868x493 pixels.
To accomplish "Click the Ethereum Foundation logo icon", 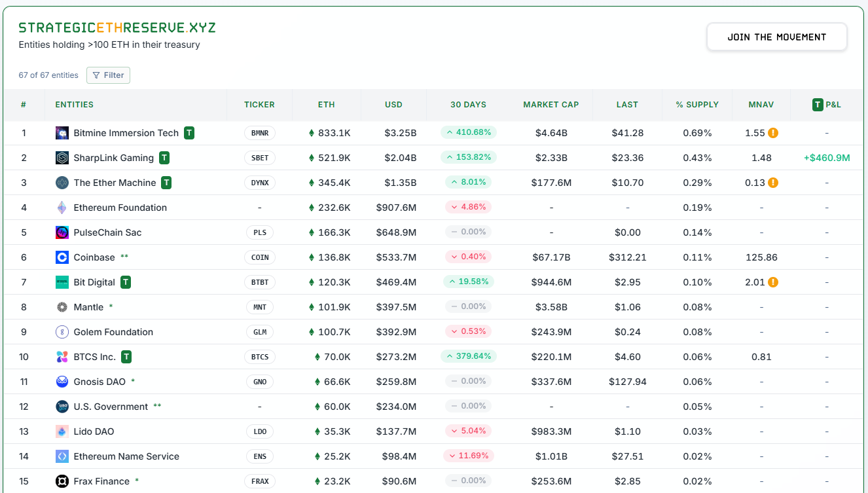I will tap(62, 208).
